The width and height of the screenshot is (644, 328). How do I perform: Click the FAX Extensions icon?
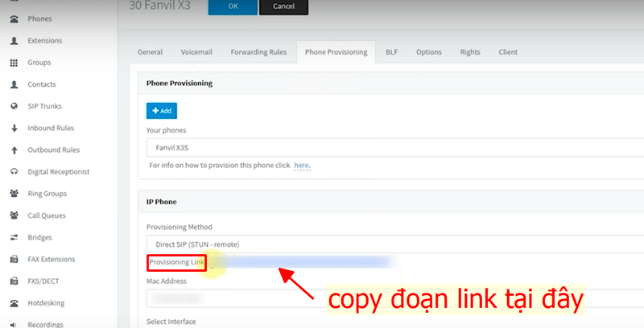point(14,260)
